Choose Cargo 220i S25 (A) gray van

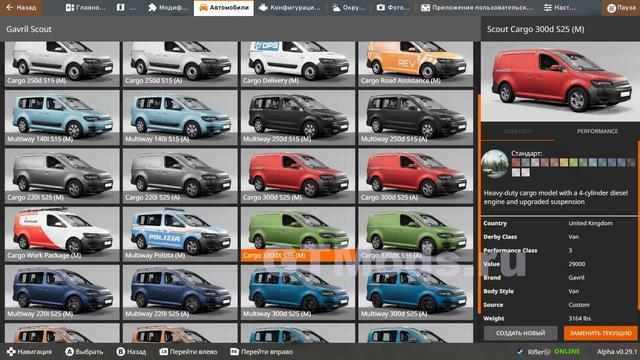tap(180, 176)
